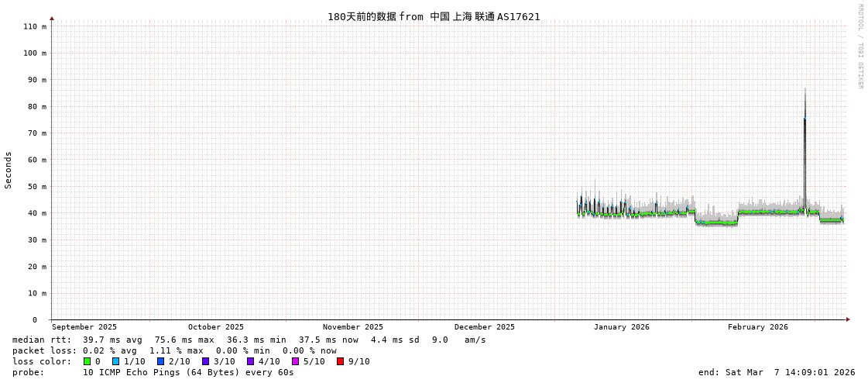
Task: Click the 'Seconds' y-axis label
Action: click(x=9, y=170)
